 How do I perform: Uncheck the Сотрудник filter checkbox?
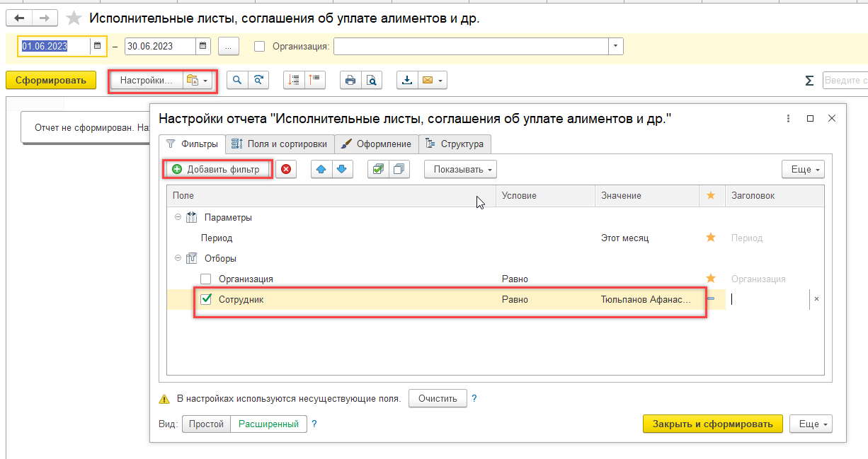[206, 299]
